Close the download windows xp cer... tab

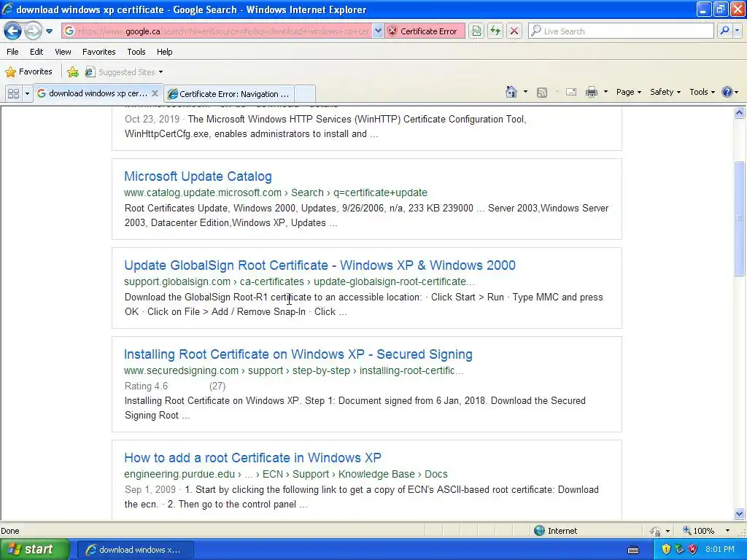point(155,93)
